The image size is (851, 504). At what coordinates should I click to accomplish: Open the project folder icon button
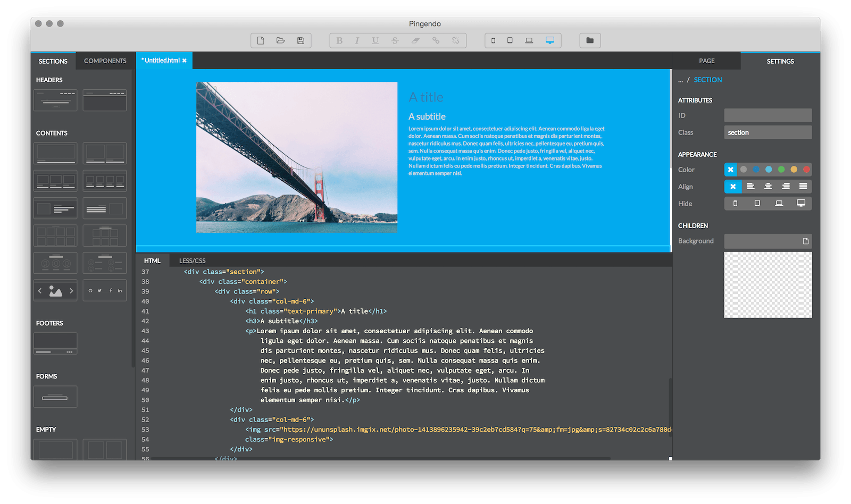point(590,40)
